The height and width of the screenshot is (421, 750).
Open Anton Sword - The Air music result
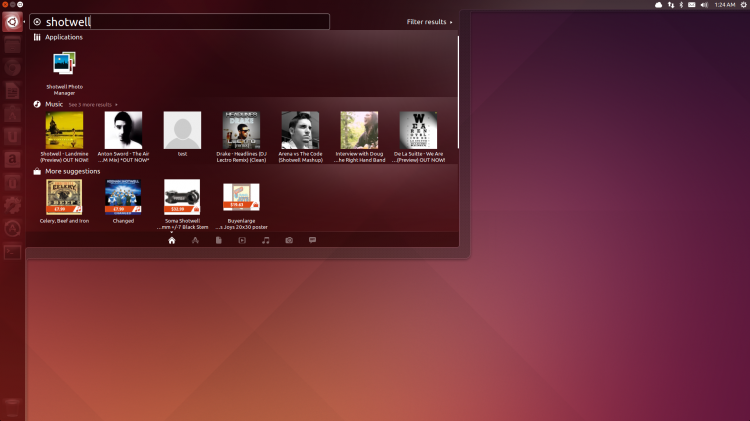123,137
